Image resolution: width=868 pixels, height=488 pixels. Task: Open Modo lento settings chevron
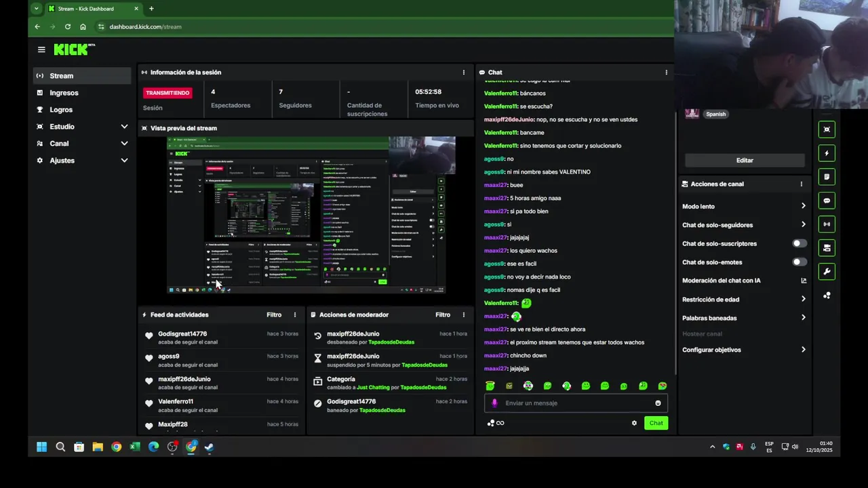(x=804, y=206)
